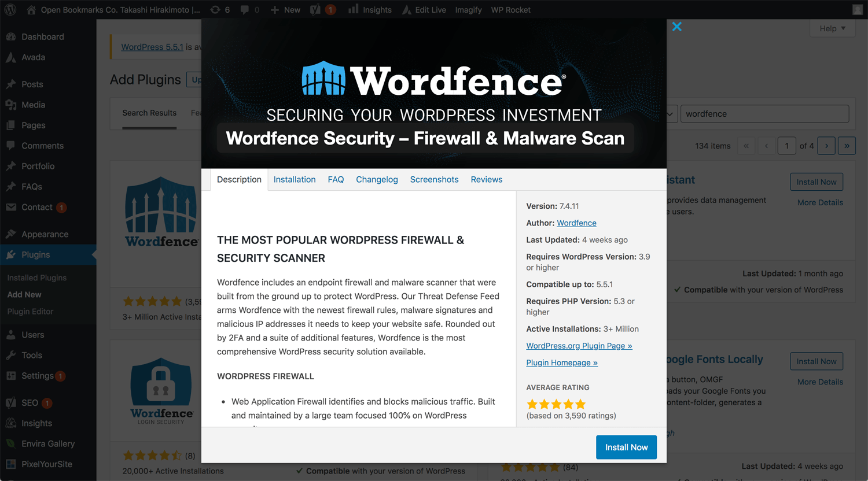
Task: Open the Reviews tab
Action: tap(487, 180)
